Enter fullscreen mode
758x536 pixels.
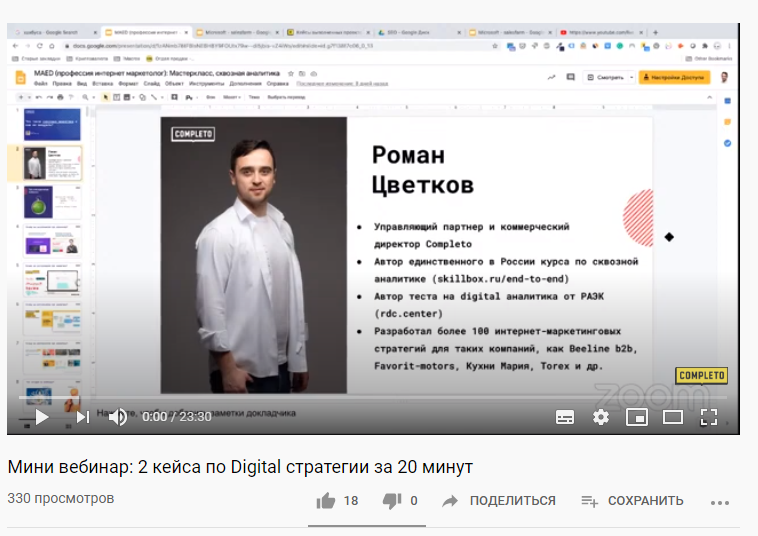coord(709,417)
